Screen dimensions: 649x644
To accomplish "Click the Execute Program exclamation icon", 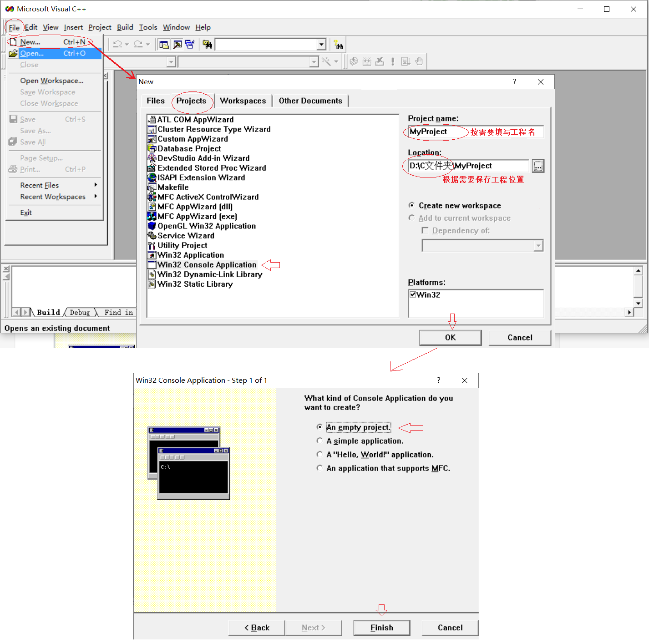I will click(x=393, y=61).
